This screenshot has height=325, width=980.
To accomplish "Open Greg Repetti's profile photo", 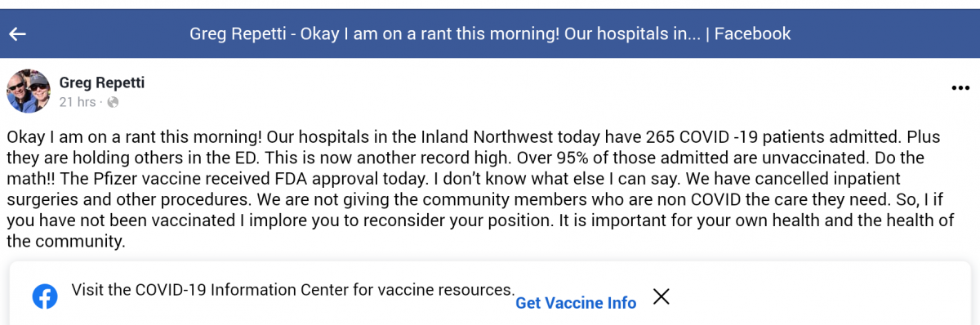I will [29, 91].
